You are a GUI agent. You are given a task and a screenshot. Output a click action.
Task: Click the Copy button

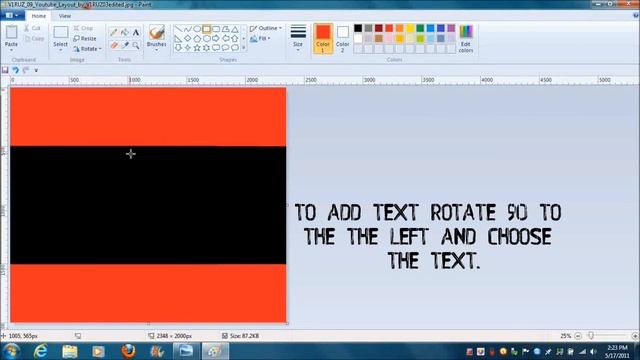34,39
